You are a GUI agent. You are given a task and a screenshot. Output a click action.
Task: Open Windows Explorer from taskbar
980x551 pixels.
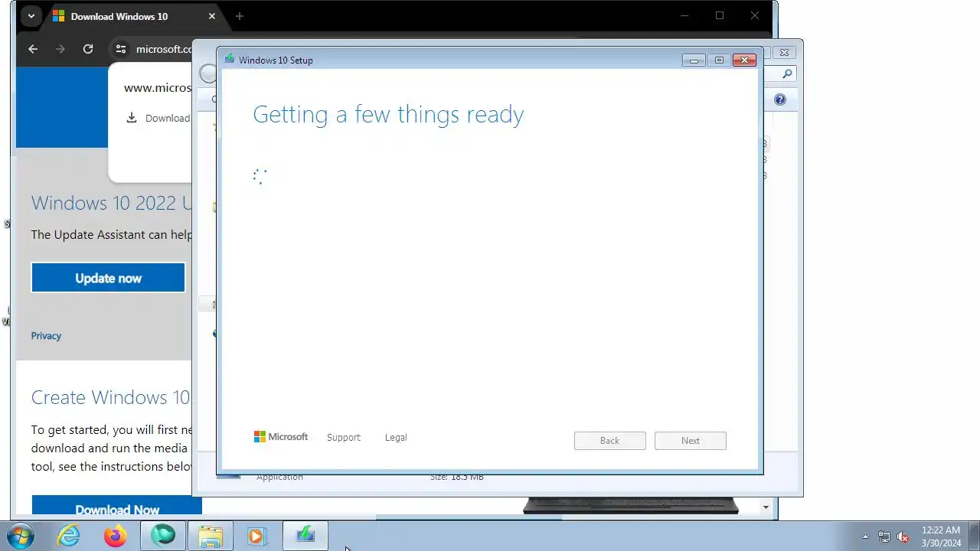(210, 536)
